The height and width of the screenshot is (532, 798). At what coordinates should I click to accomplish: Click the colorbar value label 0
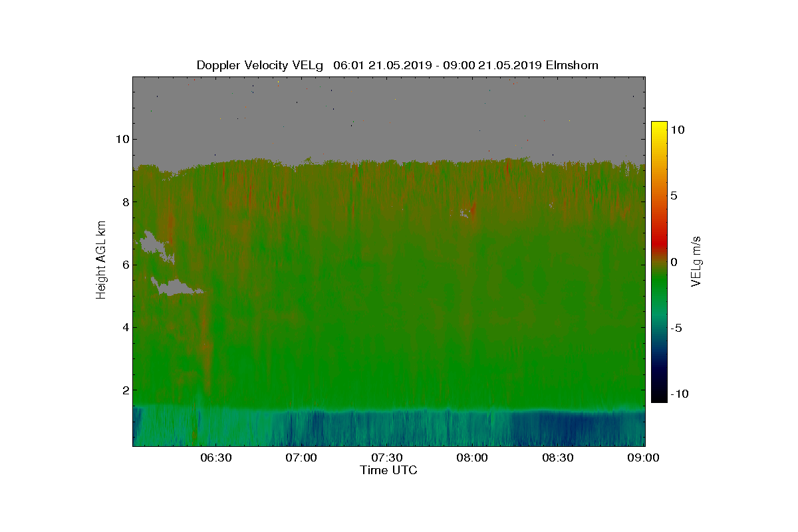674,262
